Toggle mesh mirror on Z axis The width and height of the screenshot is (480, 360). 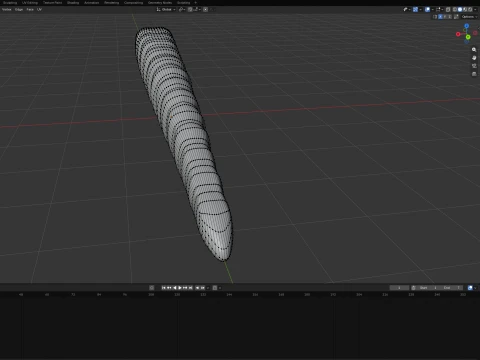[450, 17]
